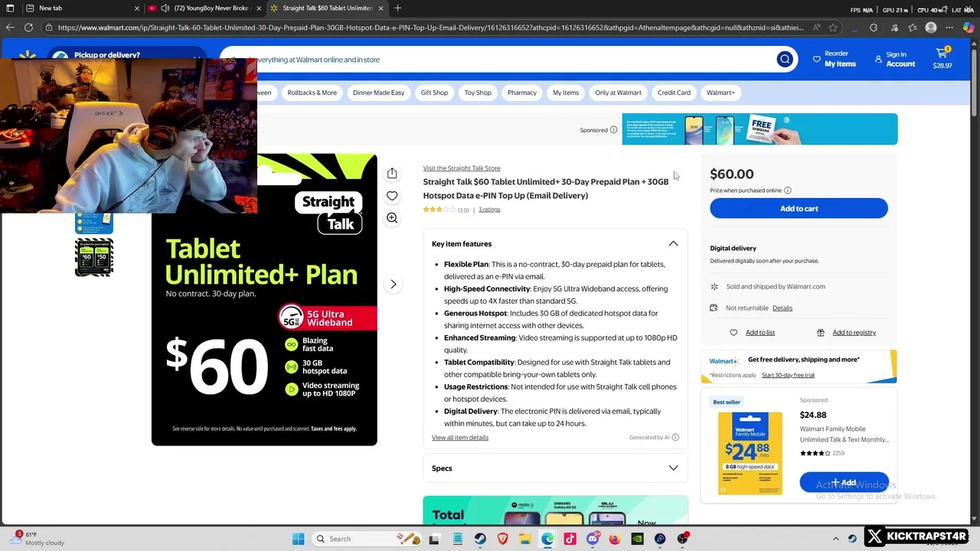Click Add to registry link

(x=854, y=332)
